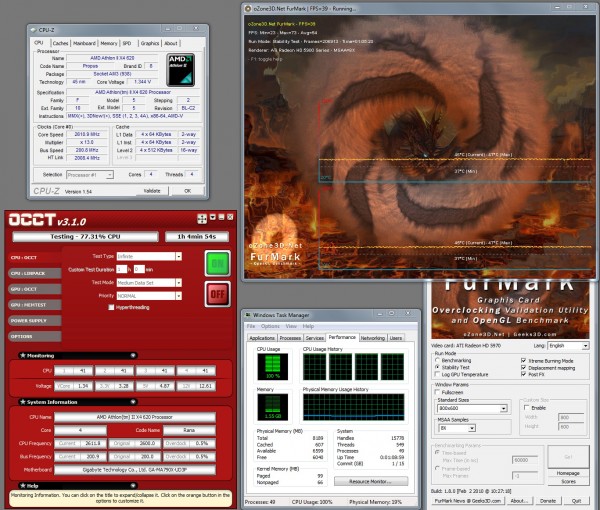Click the Scores button in FurMark
This screenshot has width=600, height=510.
pyautogui.click(x=568, y=481)
